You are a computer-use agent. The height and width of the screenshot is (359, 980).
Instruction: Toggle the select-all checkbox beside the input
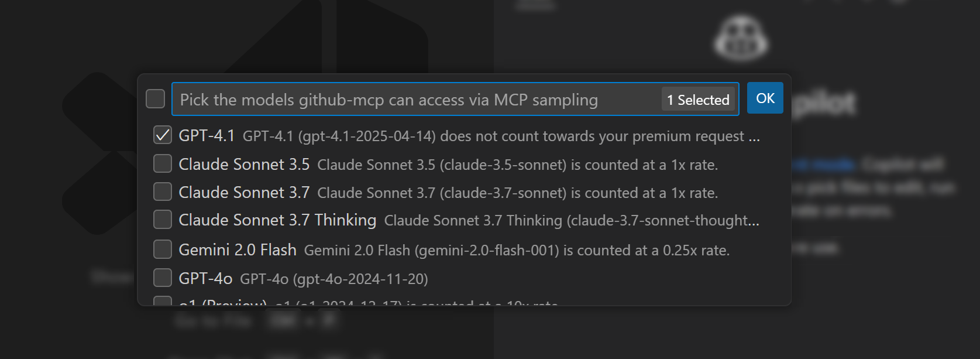[x=155, y=98]
